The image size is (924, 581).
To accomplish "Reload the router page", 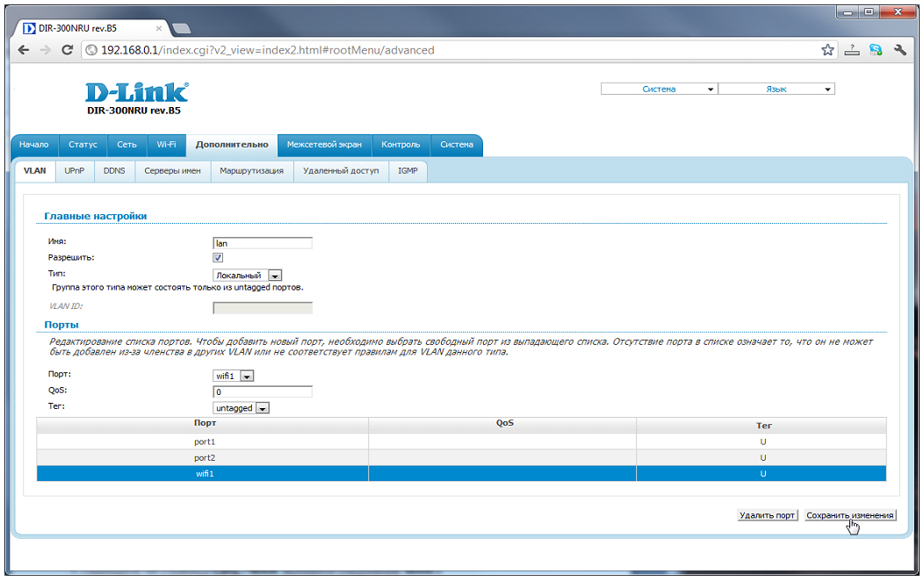I will (x=68, y=50).
